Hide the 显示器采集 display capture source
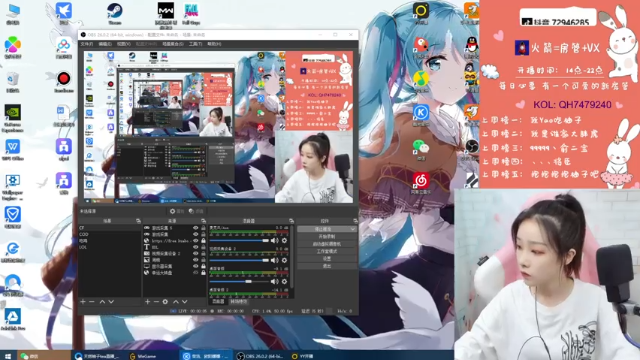Image resolution: width=640 pixels, height=360 pixels. [x=196, y=266]
